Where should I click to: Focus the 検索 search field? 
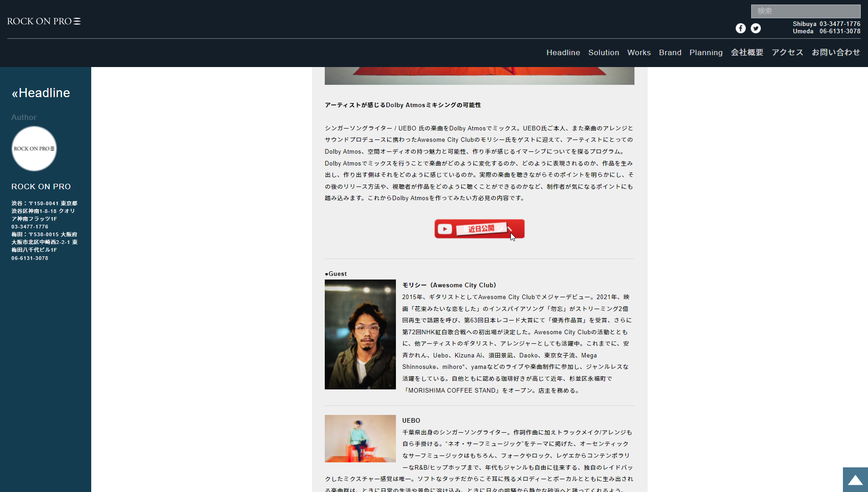[x=806, y=11]
